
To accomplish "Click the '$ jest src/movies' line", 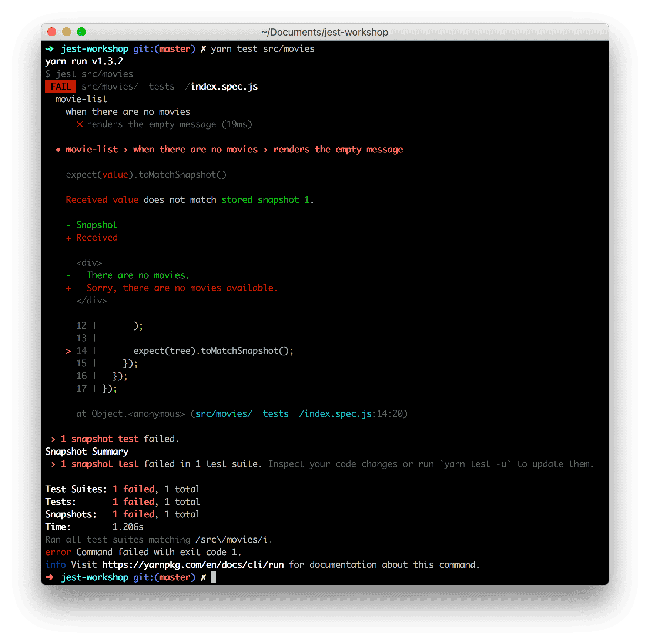I will (x=89, y=74).
